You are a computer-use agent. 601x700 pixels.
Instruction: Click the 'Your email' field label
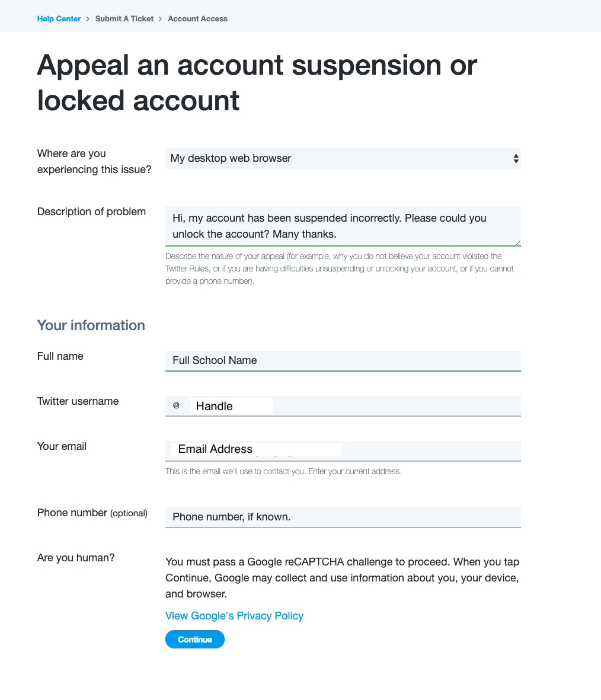62,446
